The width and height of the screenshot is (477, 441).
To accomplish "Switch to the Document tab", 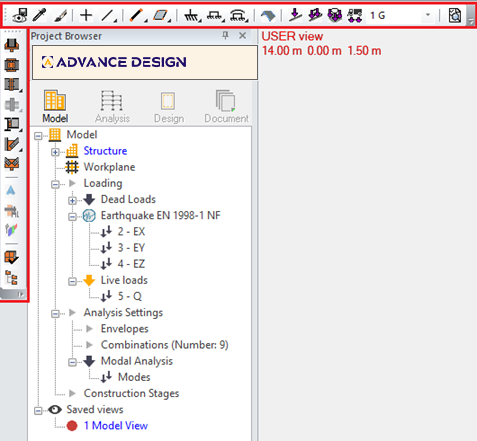I will (x=226, y=107).
